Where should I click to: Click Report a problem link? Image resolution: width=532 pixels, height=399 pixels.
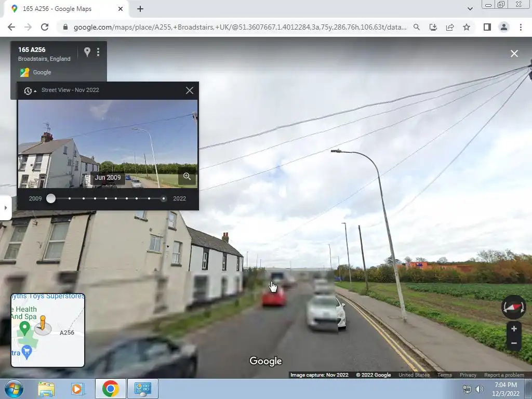(504, 375)
